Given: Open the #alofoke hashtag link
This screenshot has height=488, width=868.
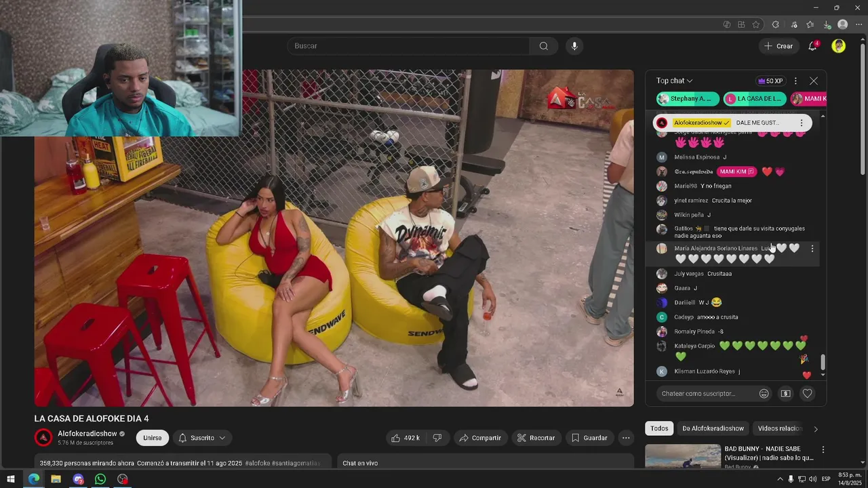Looking at the screenshot, I should [258, 463].
